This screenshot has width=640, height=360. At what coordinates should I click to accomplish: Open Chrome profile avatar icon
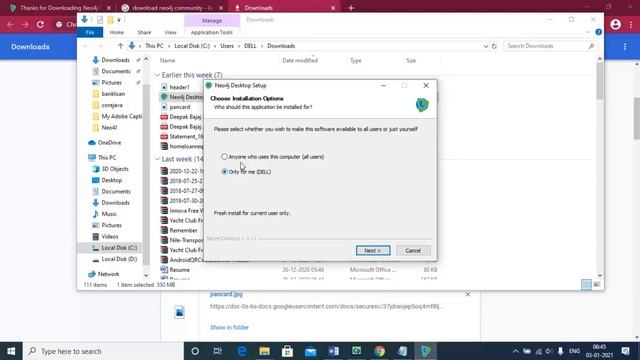coord(616,24)
